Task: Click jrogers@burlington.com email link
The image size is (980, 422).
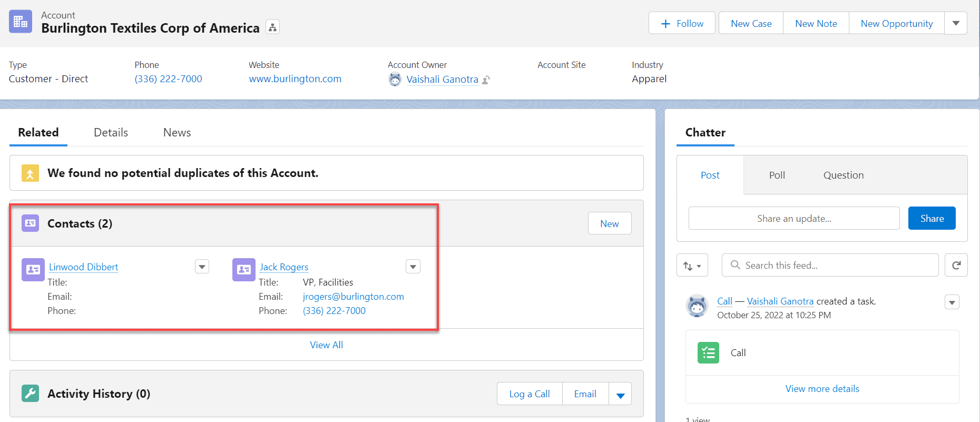Action: (x=353, y=297)
